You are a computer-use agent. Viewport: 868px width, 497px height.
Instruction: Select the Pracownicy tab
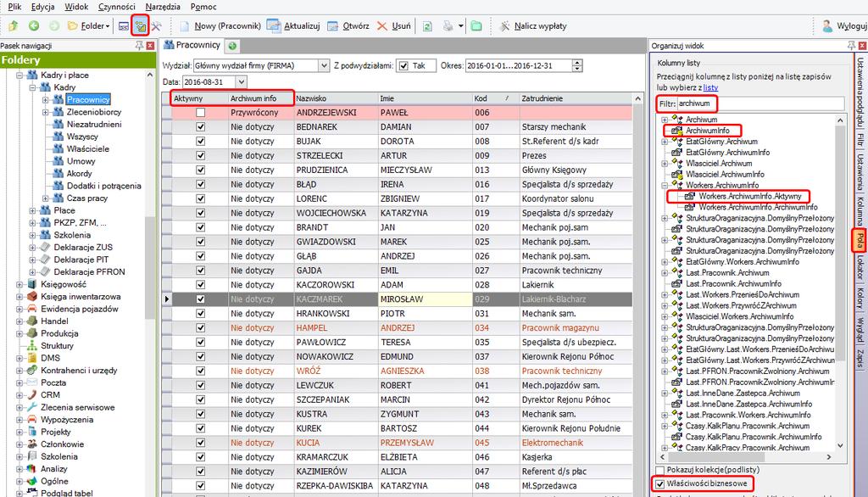pos(192,45)
